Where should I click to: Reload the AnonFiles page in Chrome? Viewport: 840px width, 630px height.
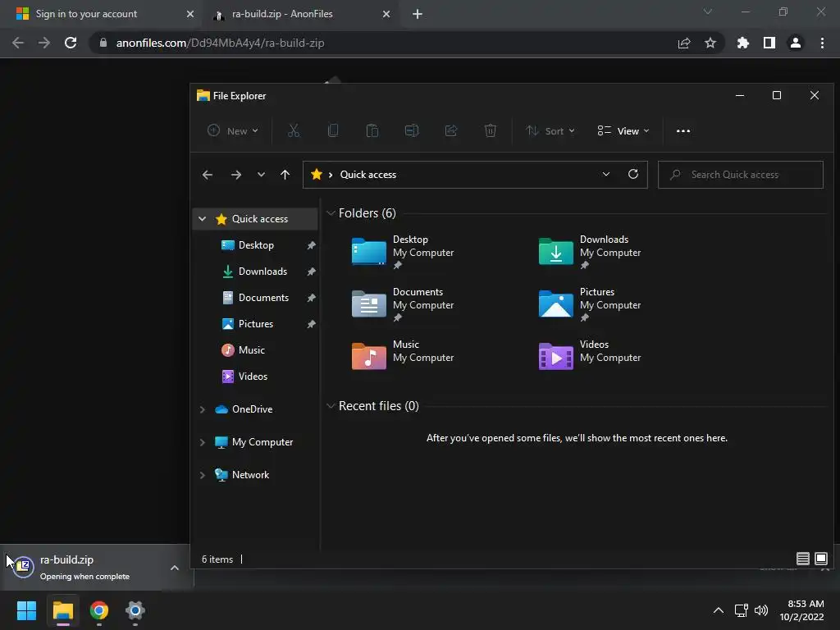pos(71,43)
